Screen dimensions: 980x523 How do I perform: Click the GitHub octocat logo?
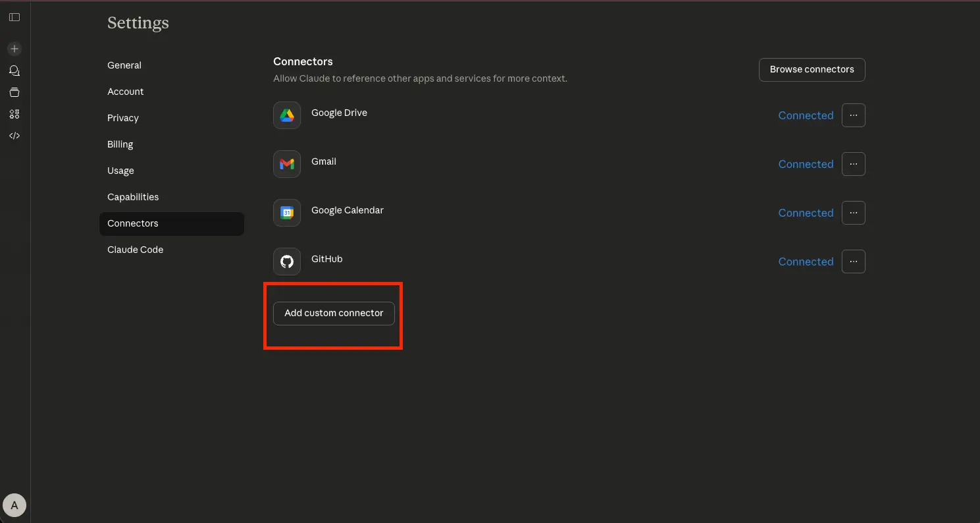(x=287, y=261)
